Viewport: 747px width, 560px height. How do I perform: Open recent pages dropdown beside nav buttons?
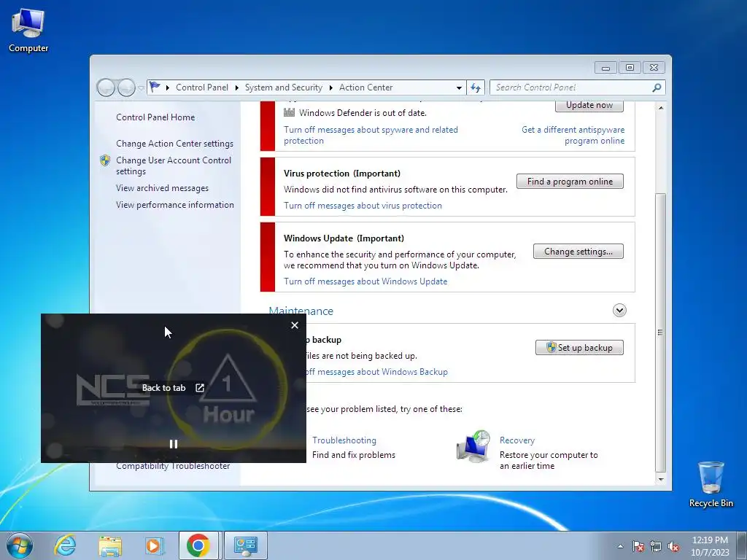tap(141, 88)
